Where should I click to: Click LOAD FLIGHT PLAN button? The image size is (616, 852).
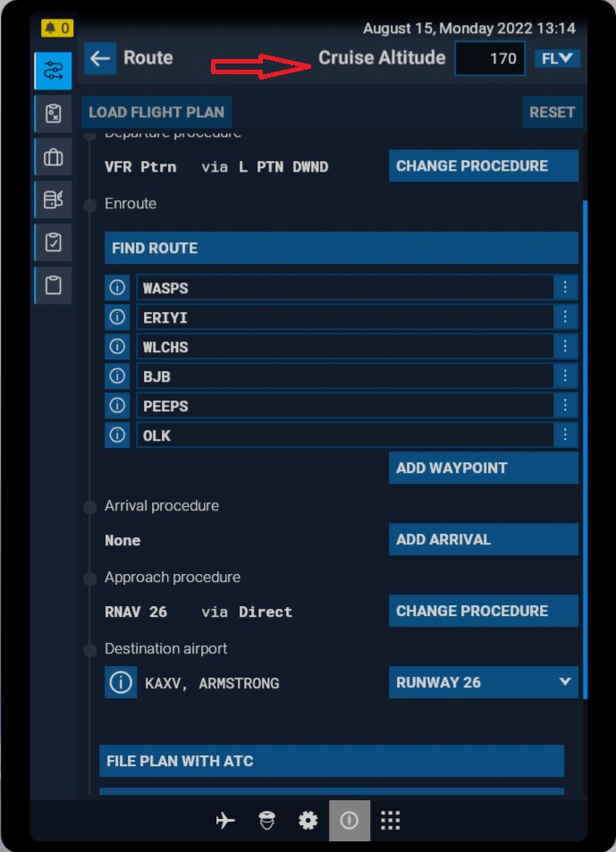(156, 113)
